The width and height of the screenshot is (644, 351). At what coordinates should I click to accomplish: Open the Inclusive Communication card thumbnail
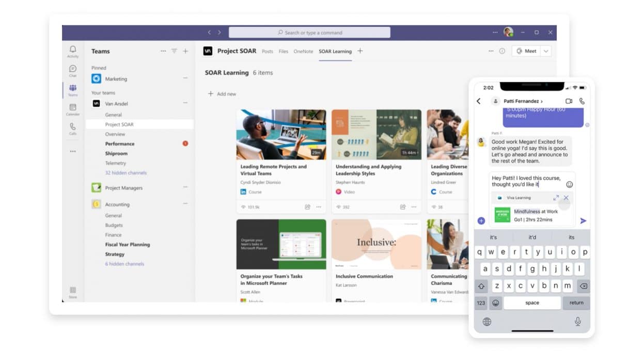click(376, 244)
